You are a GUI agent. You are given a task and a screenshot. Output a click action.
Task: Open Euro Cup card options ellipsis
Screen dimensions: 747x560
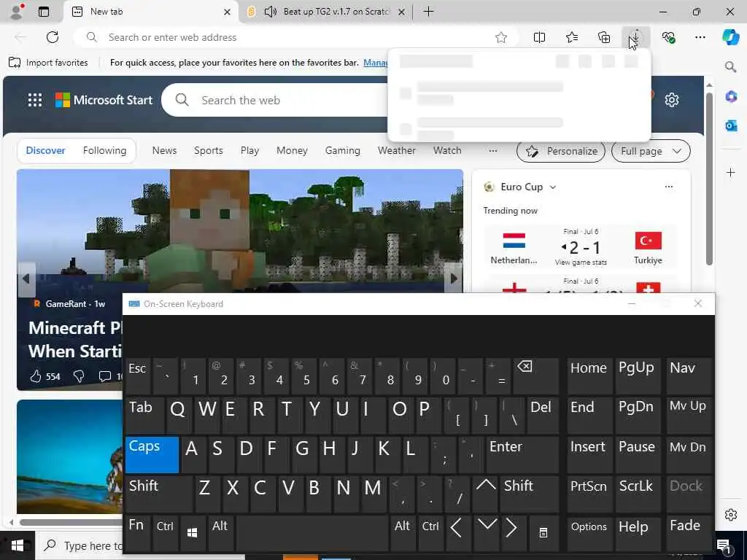click(669, 187)
